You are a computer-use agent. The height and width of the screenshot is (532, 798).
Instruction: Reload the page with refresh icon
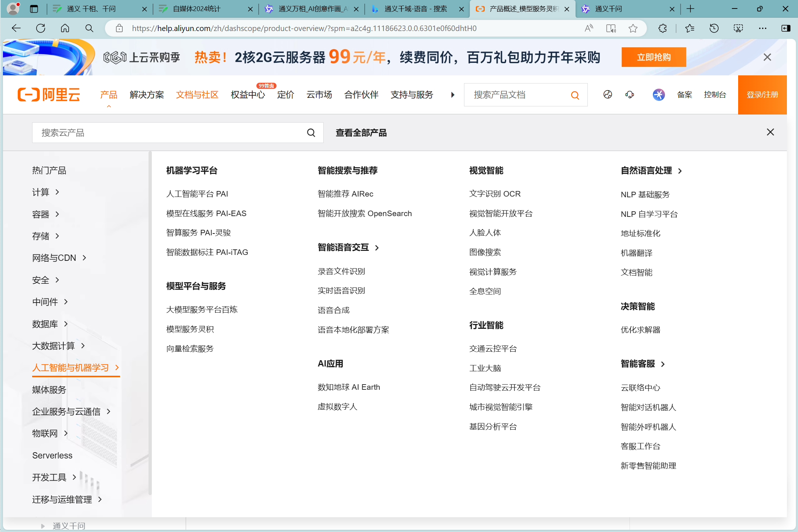click(x=41, y=28)
